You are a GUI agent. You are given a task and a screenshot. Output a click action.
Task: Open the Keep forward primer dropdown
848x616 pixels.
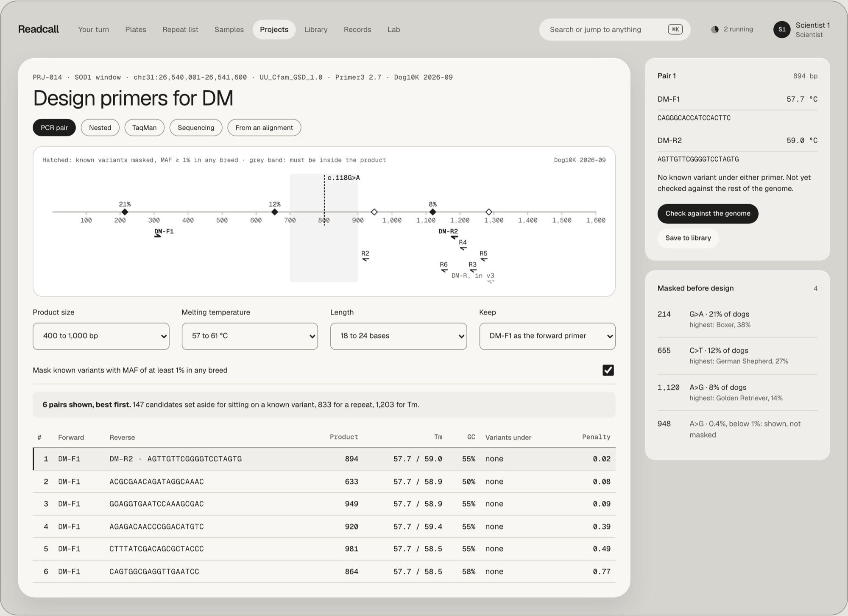(547, 336)
